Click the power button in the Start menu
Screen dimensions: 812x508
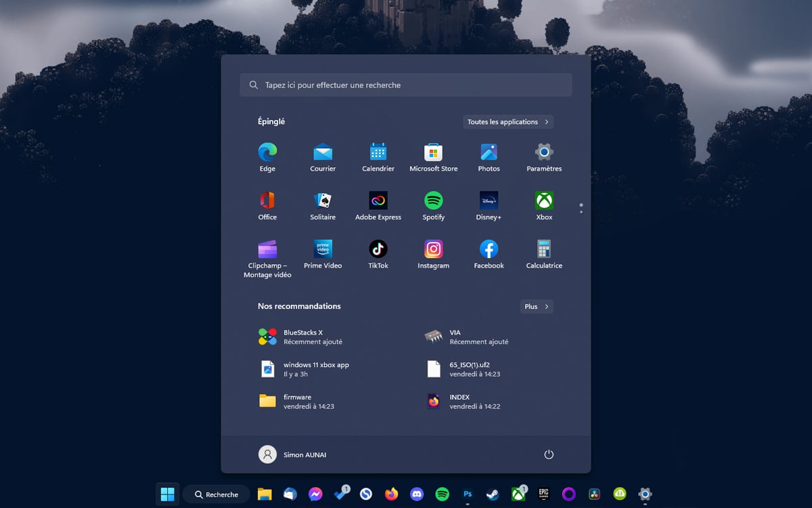(549, 454)
